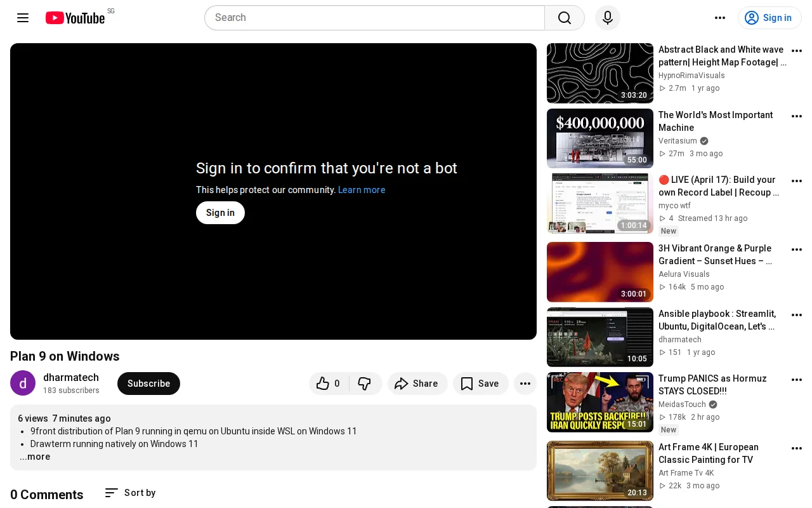812x508 pixels.
Task: Open the Sort by comments dropdown
Action: pos(130,493)
